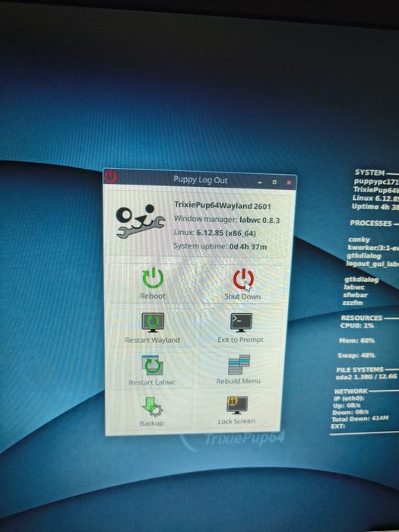Click the PROCESSES heading in conky panel
The height and width of the screenshot is (532, 399).
(x=371, y=223)
